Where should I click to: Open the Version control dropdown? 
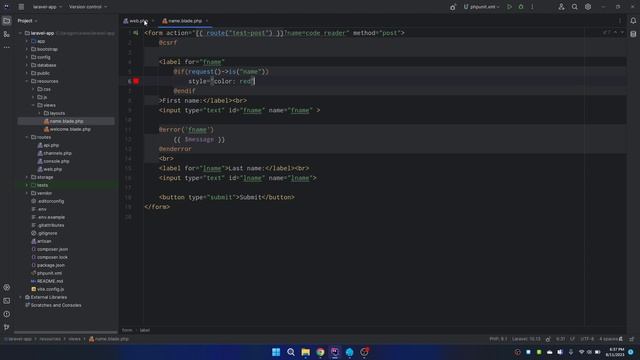point(88,7)
